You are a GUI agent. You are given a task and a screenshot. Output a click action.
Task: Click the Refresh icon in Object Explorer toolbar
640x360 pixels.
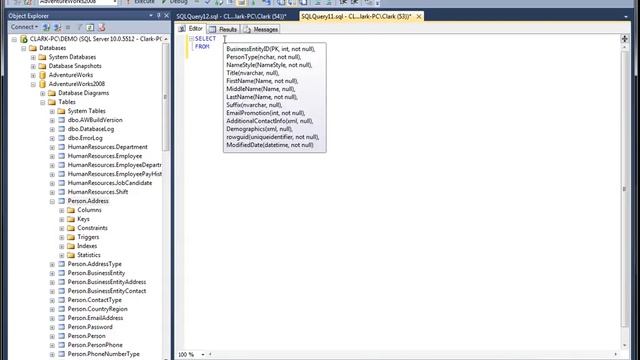click(90, 27)
